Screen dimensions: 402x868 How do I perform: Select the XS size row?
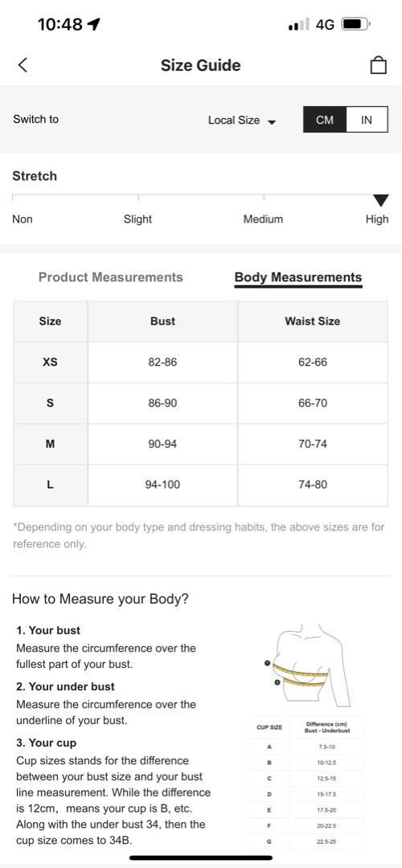tap(200, 362)
